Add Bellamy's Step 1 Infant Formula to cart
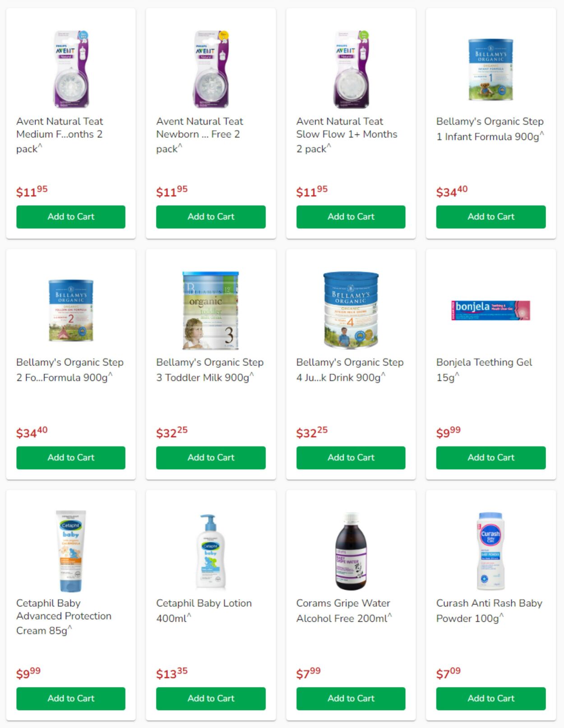This screenshot has width=564, height=728. (491, 217)
